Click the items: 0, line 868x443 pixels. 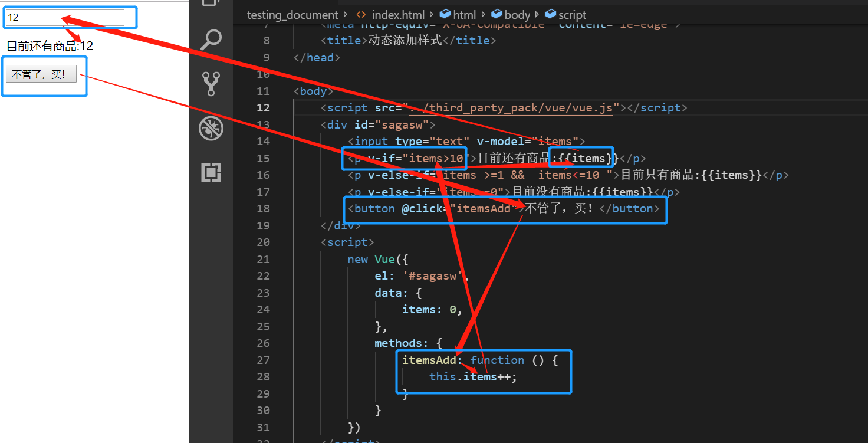tap(432, 309)
